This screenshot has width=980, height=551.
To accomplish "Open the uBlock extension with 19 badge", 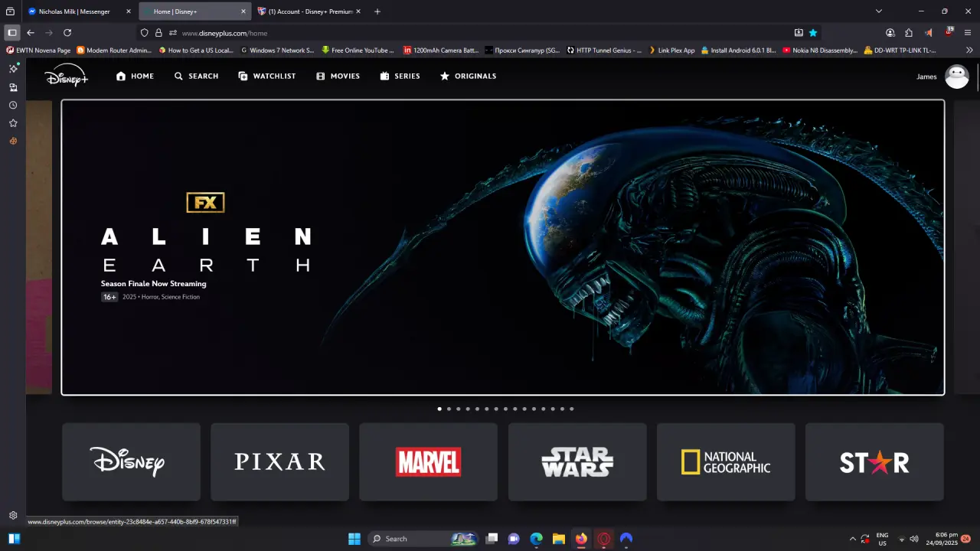I will coord(949,32).
